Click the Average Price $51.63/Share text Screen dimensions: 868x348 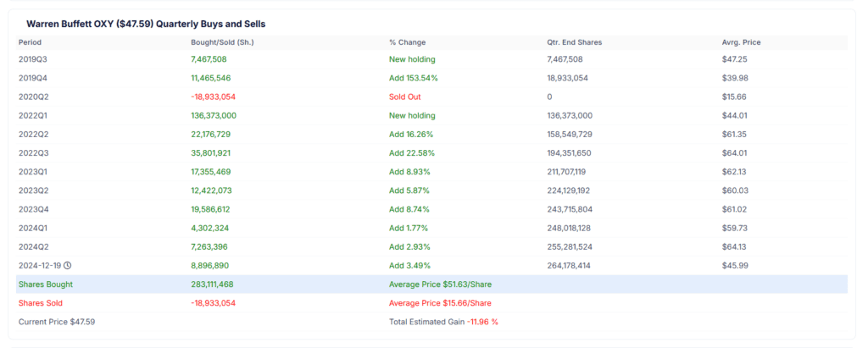(440, 284)
